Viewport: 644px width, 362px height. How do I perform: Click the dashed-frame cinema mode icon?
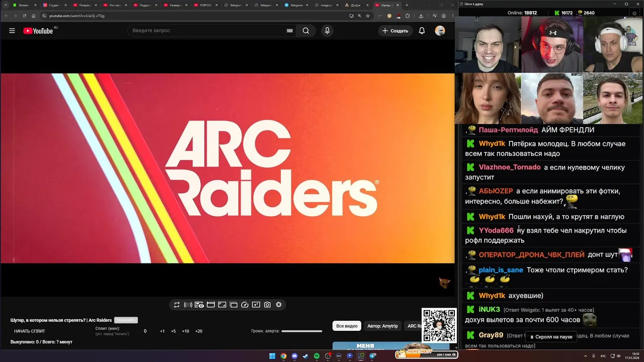point(233,305)
